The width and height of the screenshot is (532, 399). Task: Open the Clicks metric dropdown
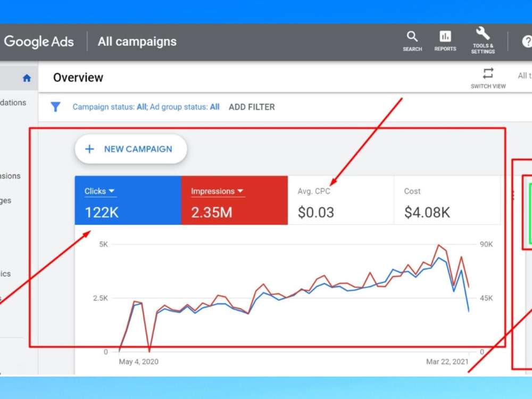[99, 192]
